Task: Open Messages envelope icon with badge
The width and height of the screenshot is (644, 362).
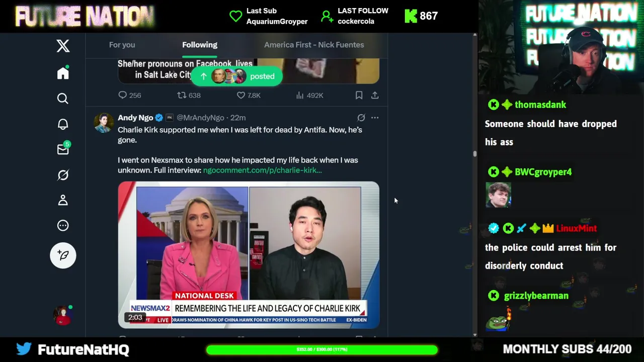Action: [x=63, y=149]
